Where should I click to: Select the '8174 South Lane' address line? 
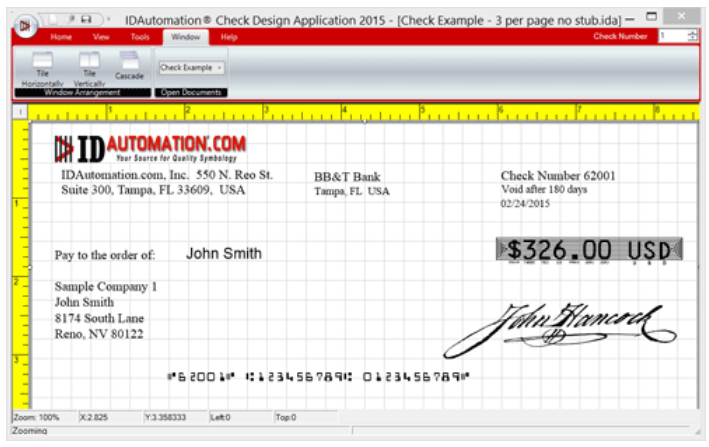coord(99,318)
